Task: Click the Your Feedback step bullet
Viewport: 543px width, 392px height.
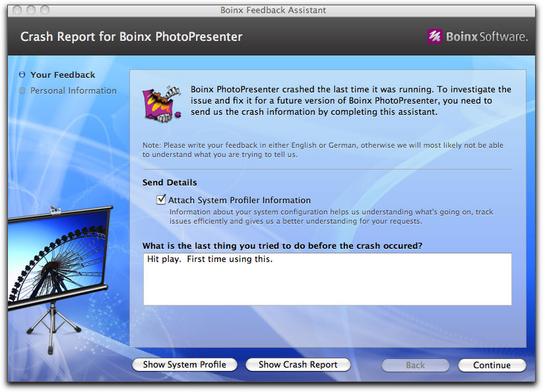Action: click(23, 75)
